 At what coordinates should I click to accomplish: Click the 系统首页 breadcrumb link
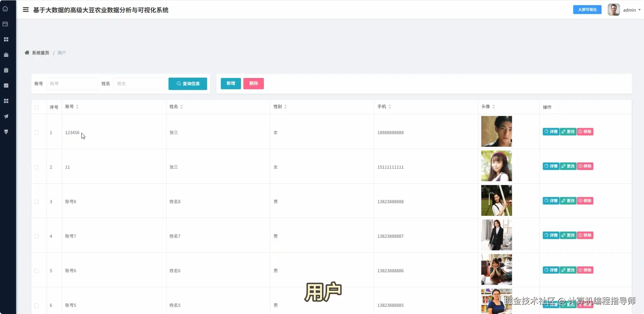tap(41, 53)
